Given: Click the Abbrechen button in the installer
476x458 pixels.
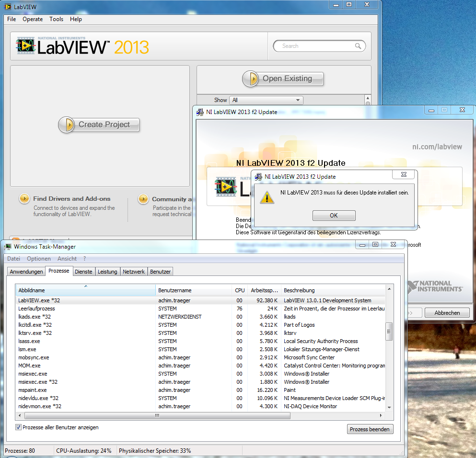Looking at the screenshot, I should coord(447,313).
